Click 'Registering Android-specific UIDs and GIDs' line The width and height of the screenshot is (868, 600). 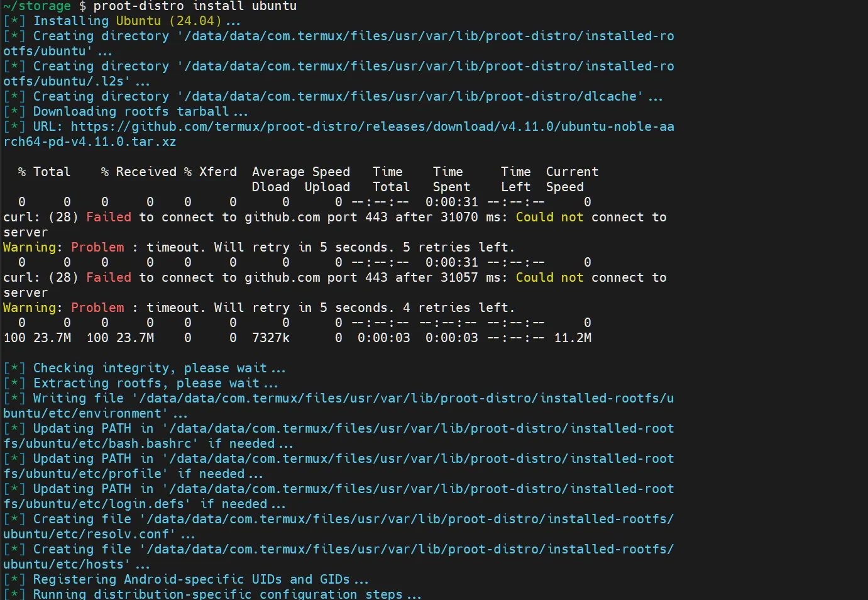pyautogui.click(x=191, y=580)
